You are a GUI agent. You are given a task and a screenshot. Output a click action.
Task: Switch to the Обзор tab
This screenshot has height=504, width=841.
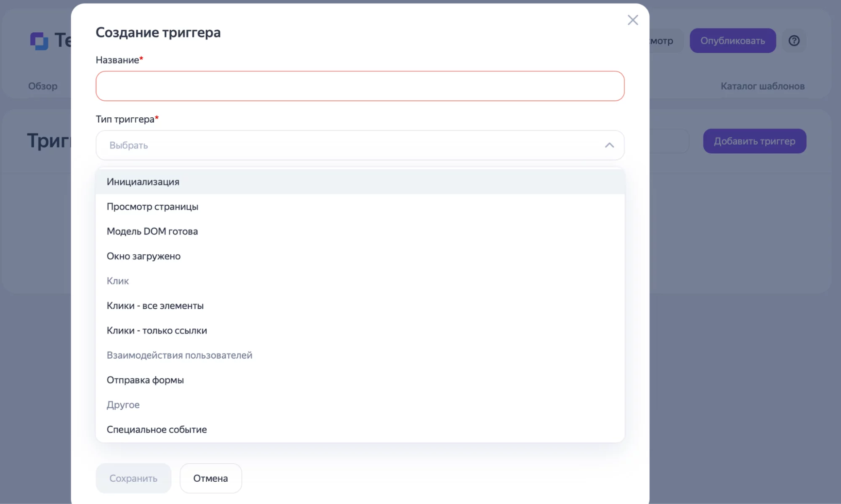coord(43,86)
